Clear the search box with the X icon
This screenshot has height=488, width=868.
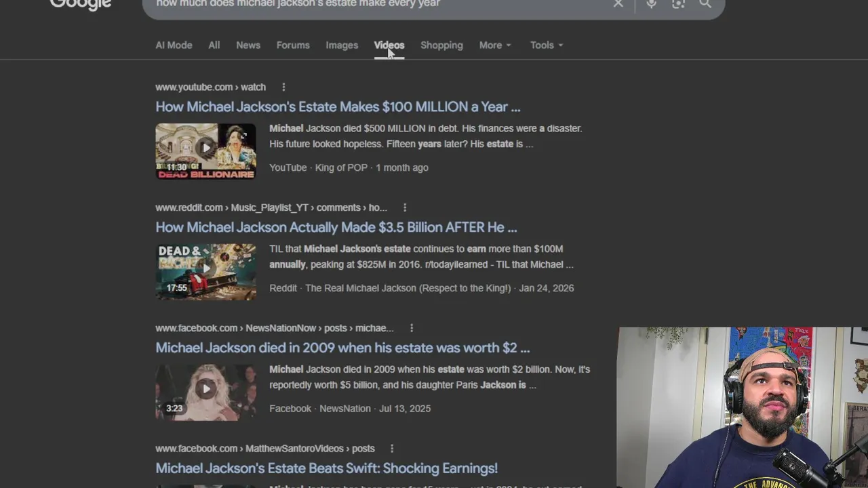pyautogui.click(x=618, y=4)
